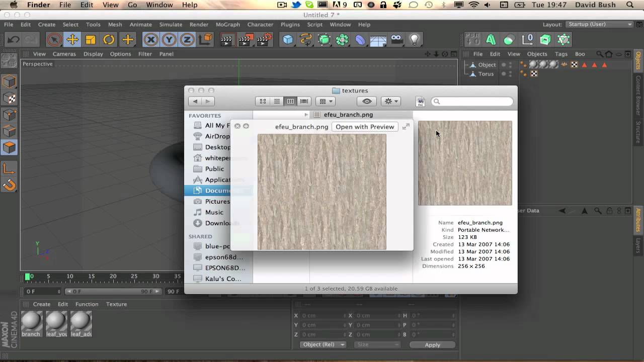
Task: Open the Object Manager Tags menu
Action: click(x=561, y=54)
